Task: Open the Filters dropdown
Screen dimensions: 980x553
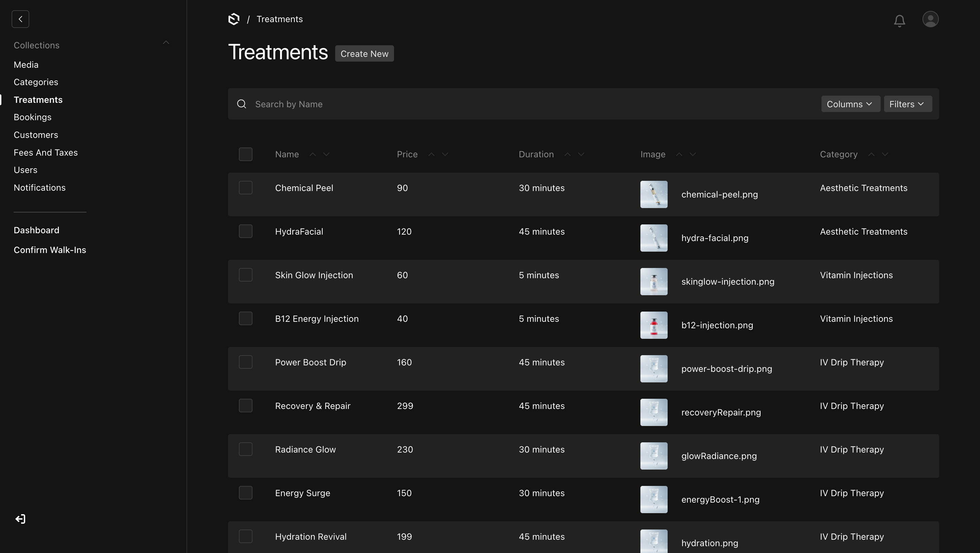Action: pos(908,104)
